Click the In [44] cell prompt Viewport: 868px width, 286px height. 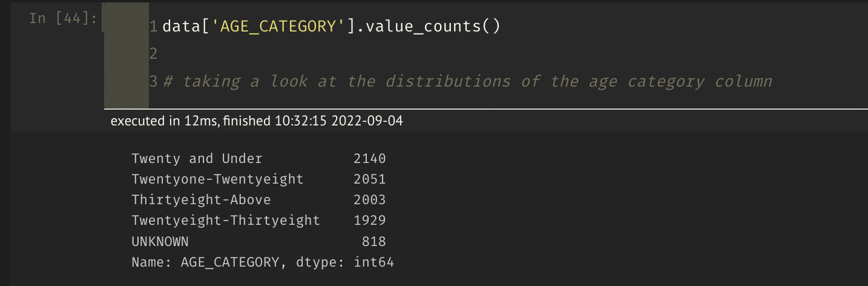point(62,19)
